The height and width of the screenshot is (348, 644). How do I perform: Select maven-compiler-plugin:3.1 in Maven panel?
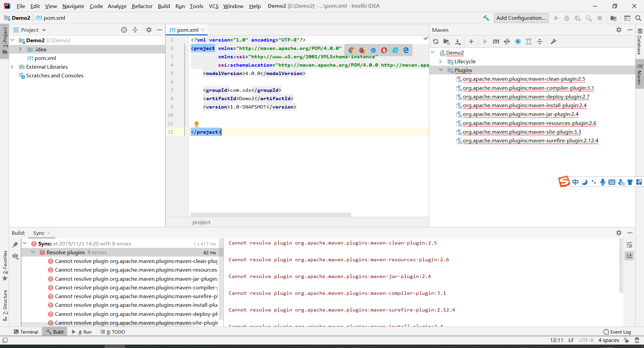[x=528, y=88]
